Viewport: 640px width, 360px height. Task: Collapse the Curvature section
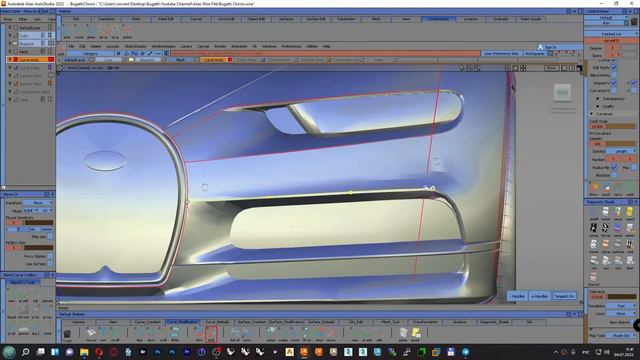pos(591,114)
